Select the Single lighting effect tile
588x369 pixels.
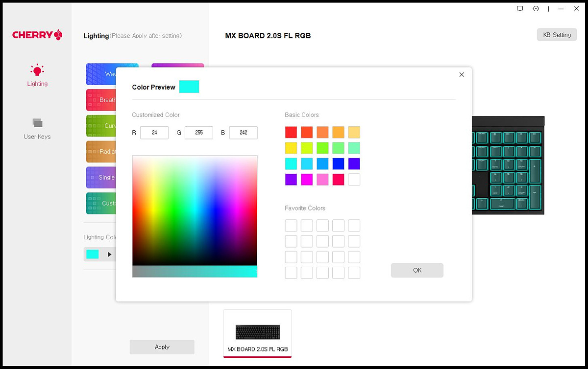[100, 178]
